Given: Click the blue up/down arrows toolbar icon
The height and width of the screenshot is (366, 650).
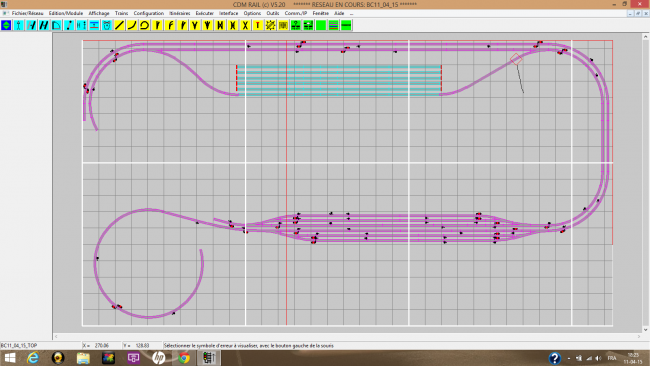Looking at the screenshot, I should (x=6, y=25).
